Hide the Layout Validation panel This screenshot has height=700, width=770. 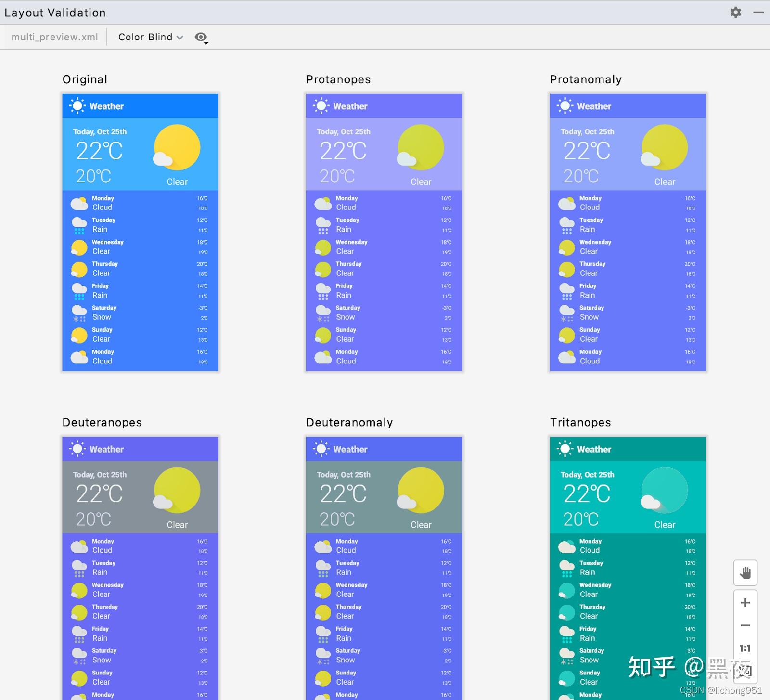pyautogui.click(x=757, y=13)
